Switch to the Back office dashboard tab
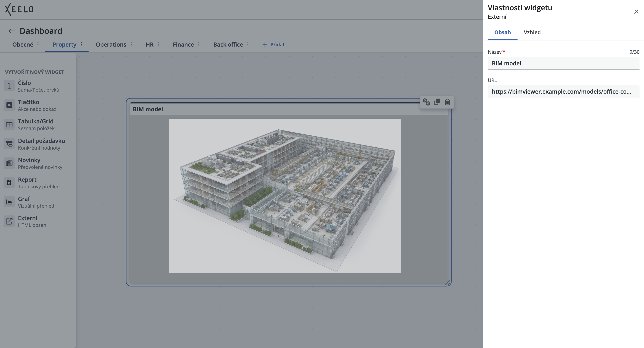The width and height of the screenshot is (644, 348). pos(228,44)
